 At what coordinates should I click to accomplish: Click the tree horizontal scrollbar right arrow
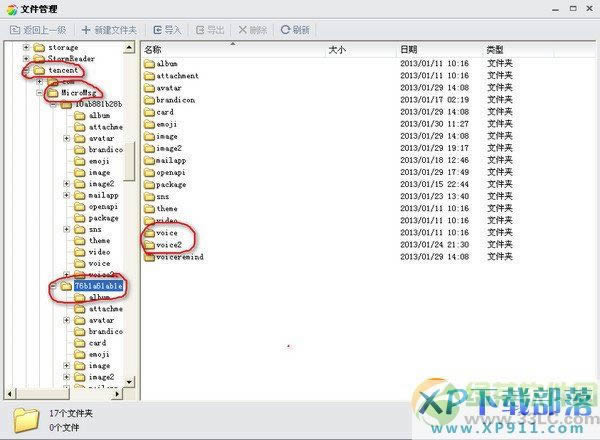pos(118,394)
